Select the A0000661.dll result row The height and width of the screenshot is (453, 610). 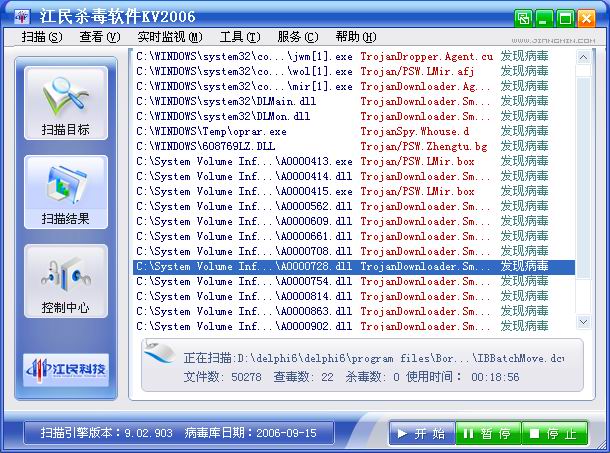click(354, 236)
